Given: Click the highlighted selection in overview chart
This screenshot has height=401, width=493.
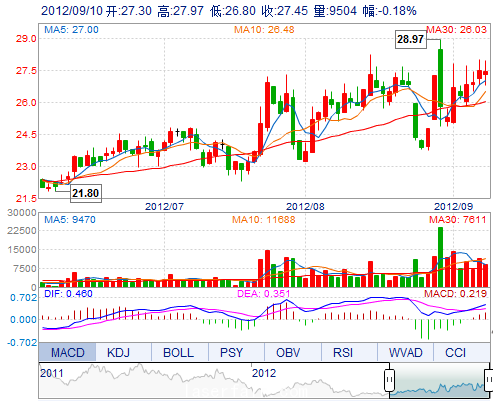Looking at the screenshot, I should click(439, 380).
